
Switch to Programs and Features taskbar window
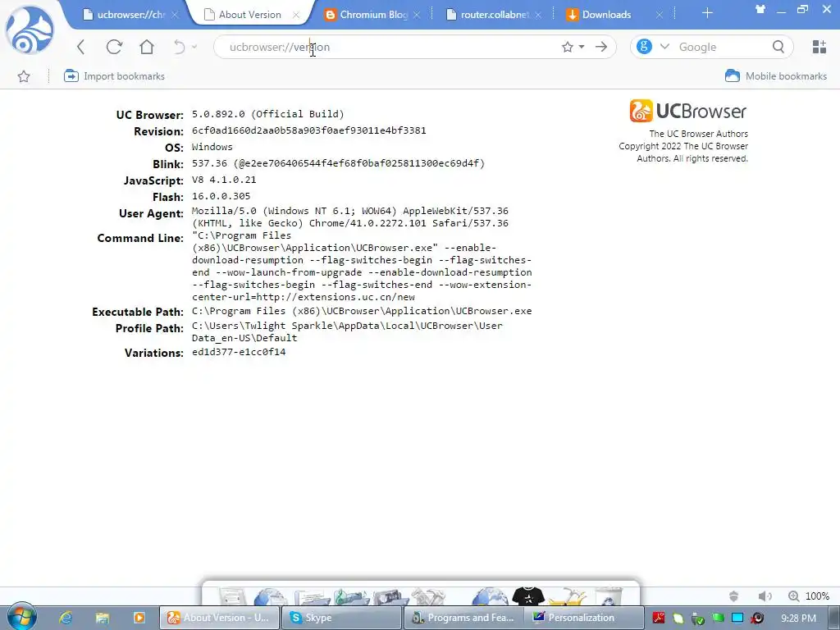[x=463, y=618]
